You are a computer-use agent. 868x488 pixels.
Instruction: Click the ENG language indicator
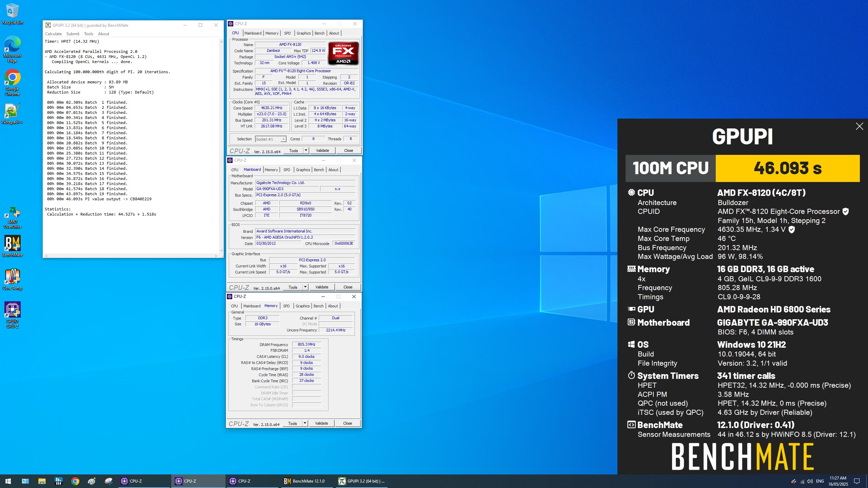tap(820, 481)
